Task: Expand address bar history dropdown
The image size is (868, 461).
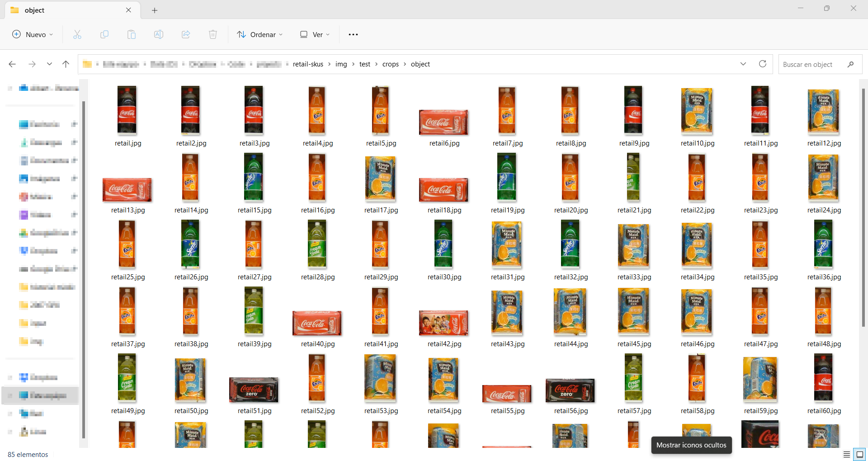Action: [x=743, y=64]
